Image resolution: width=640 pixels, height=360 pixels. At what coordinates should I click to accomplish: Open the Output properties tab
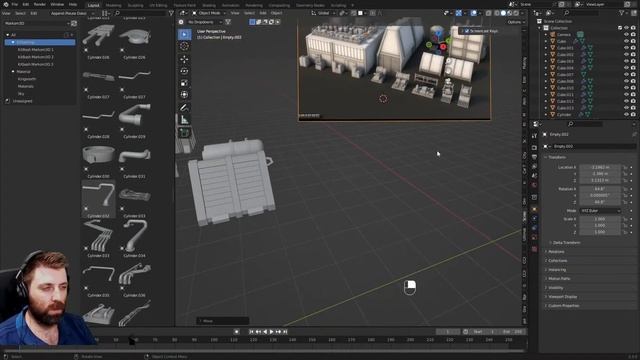[534, 157]
